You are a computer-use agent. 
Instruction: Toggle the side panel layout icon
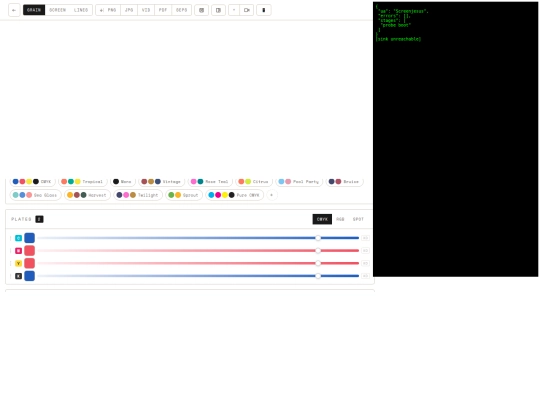click(218, 10)
